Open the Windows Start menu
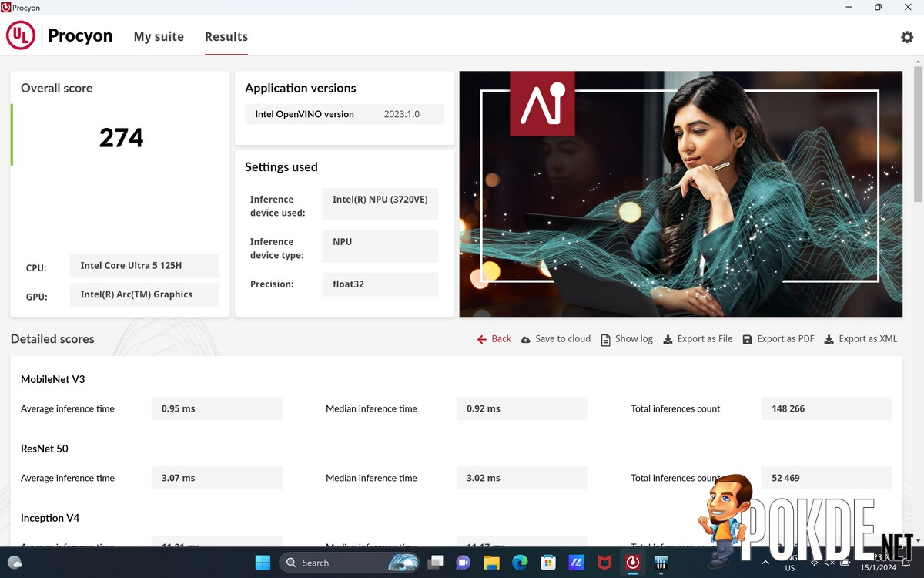Viewport: 924px width, 578px height. click(x=263, y=563)
